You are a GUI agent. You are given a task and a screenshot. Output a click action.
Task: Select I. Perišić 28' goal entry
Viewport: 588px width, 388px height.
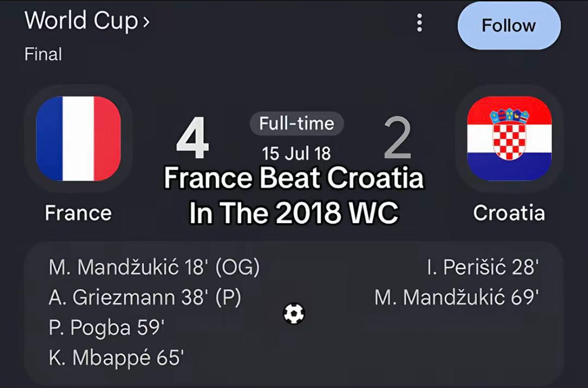pos(483,268)
